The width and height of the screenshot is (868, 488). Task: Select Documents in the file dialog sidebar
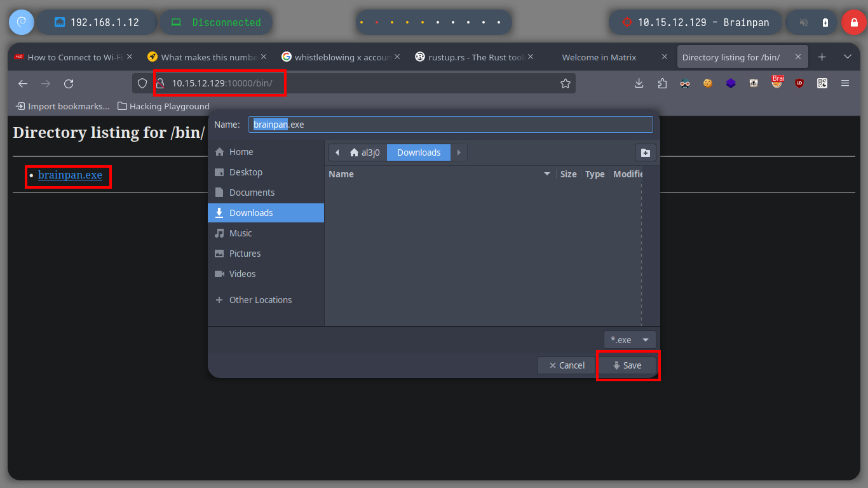pyautogui.click(x=252, y=193)
